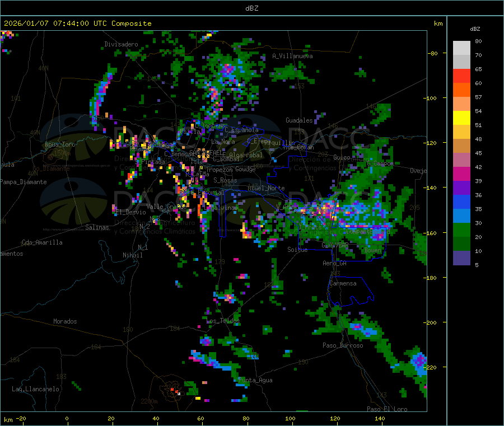Click the 80 dBZ value in the legend
The image size is (504, 426).
(x=478, y=41)
